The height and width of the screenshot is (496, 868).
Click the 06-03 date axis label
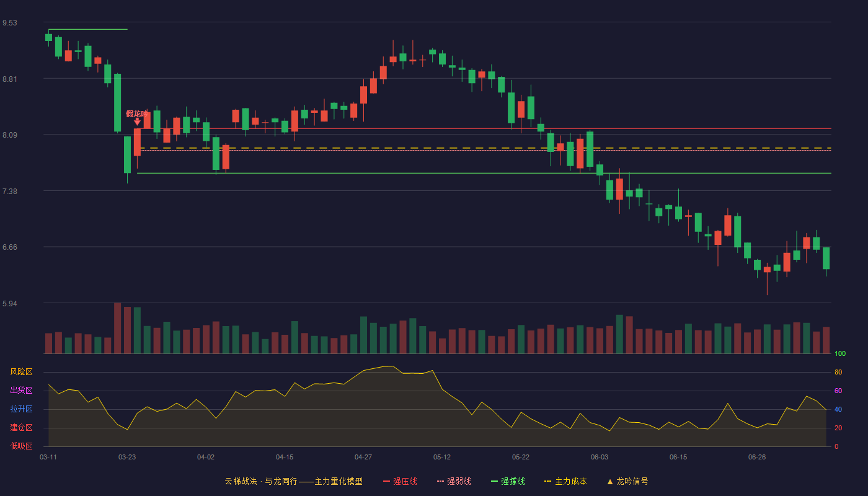[x=600, y=457]
